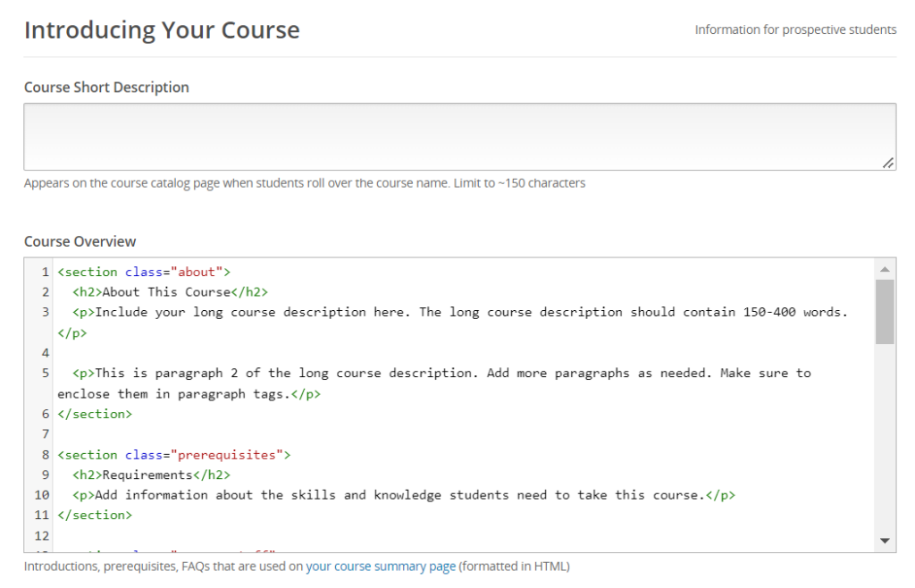Viewport: 915px width, 588px height.
Task: Click line number 10 in editor gutter
Action: 42,495
